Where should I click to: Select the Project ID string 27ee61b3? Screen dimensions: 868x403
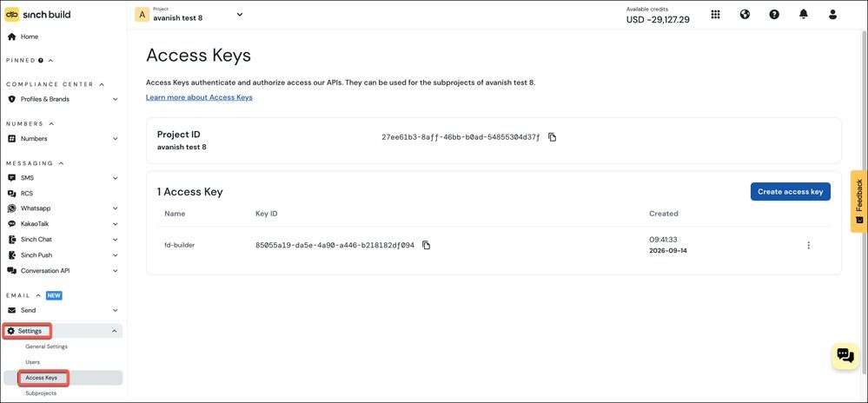[x=461, y=137]
